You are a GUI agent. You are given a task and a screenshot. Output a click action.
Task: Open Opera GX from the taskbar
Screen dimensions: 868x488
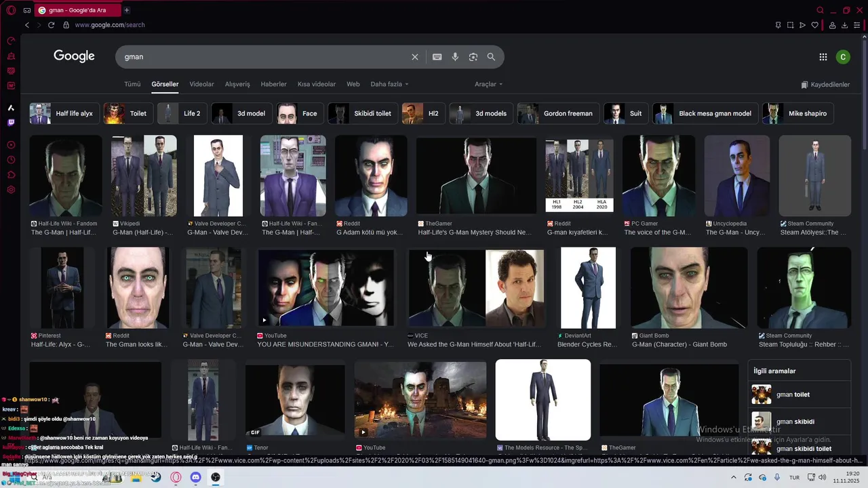[x=176, y=477]
